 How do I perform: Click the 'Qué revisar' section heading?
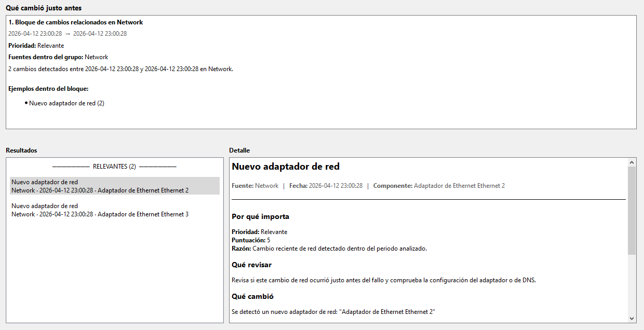click(251, 265)
